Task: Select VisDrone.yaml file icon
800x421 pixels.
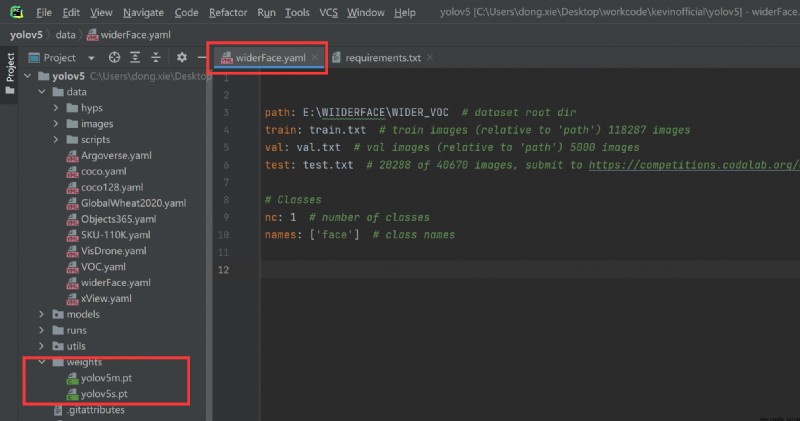Action: [72, 251]
